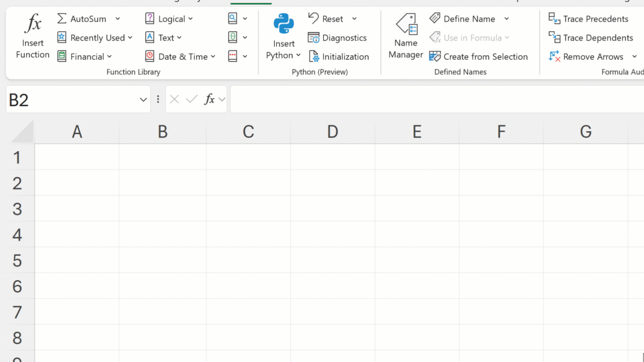
Task: Select column D header
Action: 332,132
